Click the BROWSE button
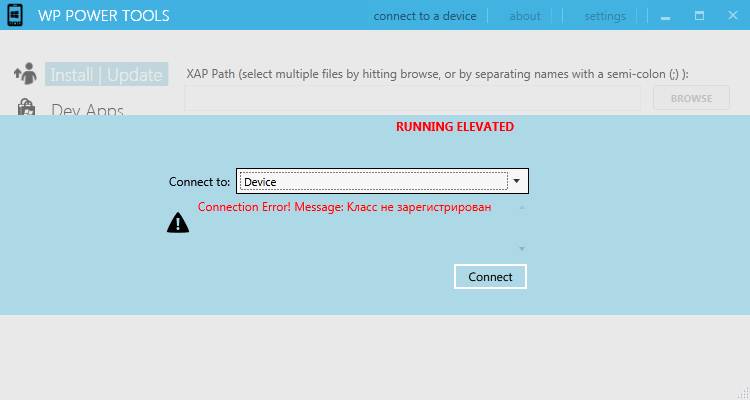Viewport: 750px width, 400px height. click(x=691, y=98)
